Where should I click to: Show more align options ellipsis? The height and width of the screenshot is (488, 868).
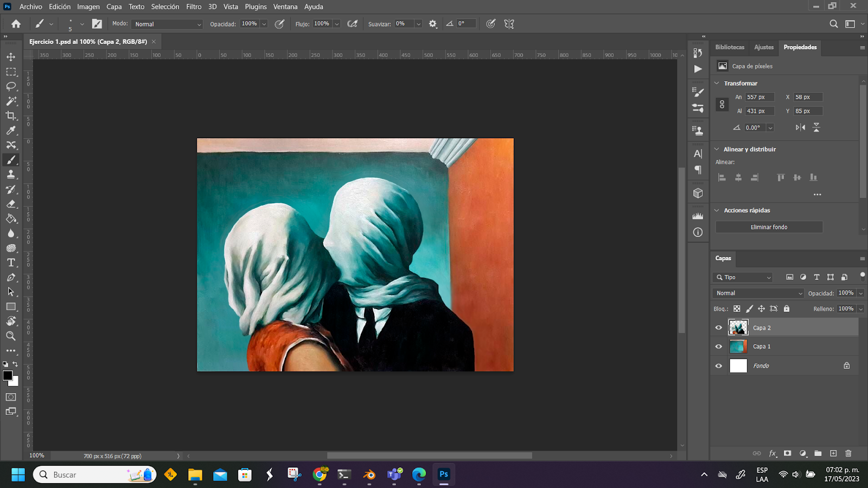(x=818, y=194)
